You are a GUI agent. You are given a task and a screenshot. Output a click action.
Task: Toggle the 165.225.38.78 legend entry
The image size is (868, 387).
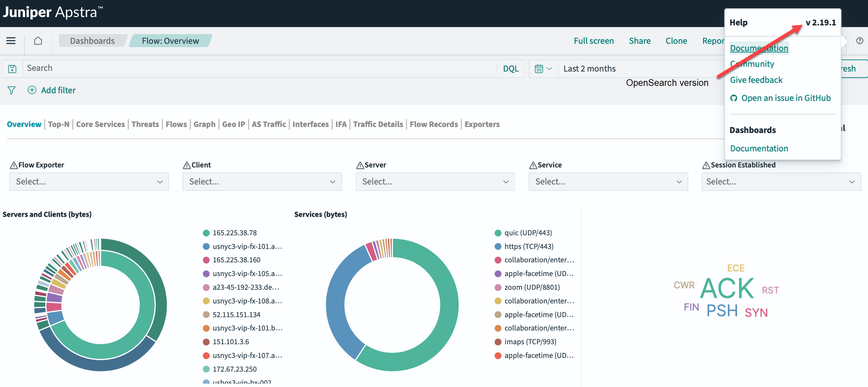235,233
